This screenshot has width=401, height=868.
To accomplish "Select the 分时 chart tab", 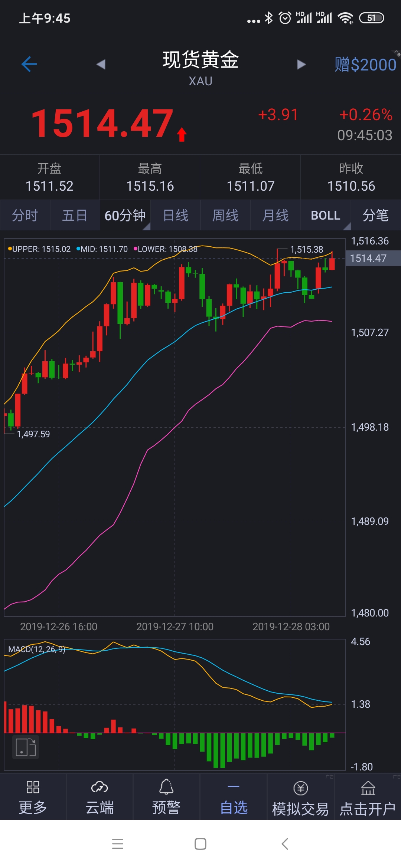I will pos(25,215).
